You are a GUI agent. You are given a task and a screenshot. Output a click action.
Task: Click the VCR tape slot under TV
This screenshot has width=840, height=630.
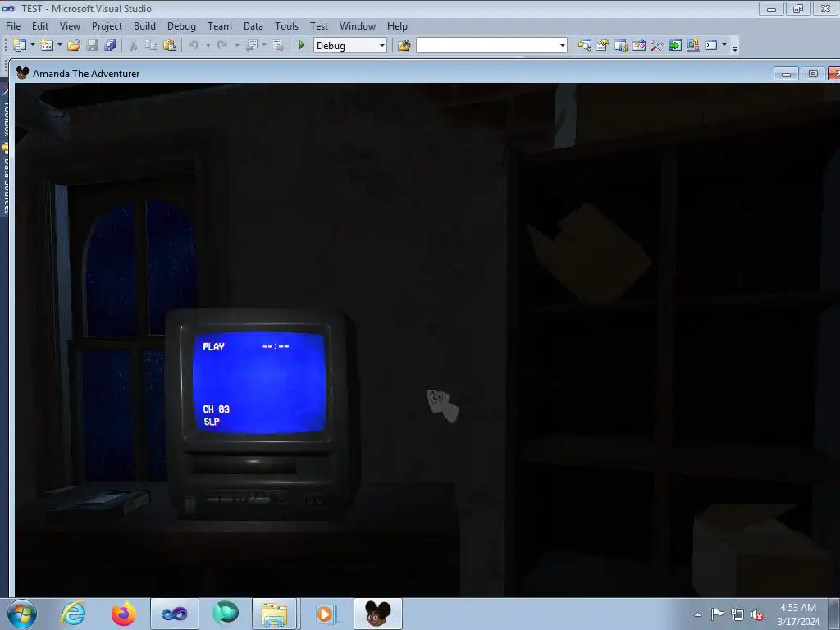pyautogui.click(x=244, y=465)
